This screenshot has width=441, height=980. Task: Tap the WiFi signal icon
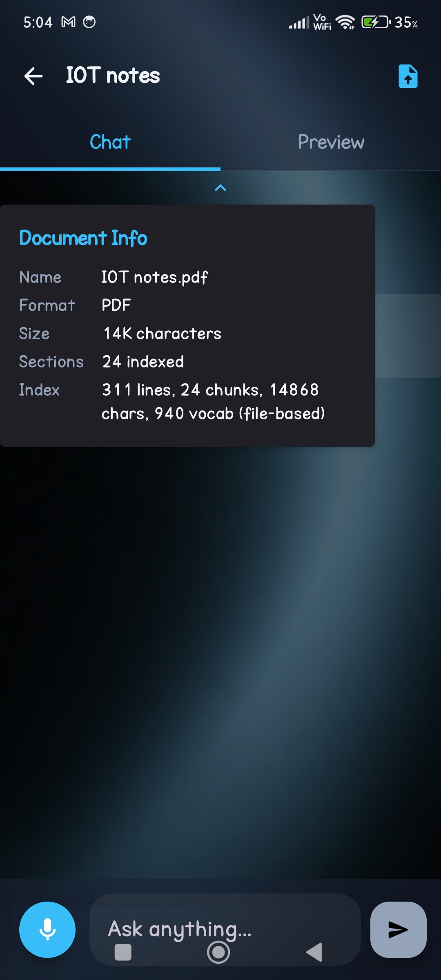coord(345,22)
